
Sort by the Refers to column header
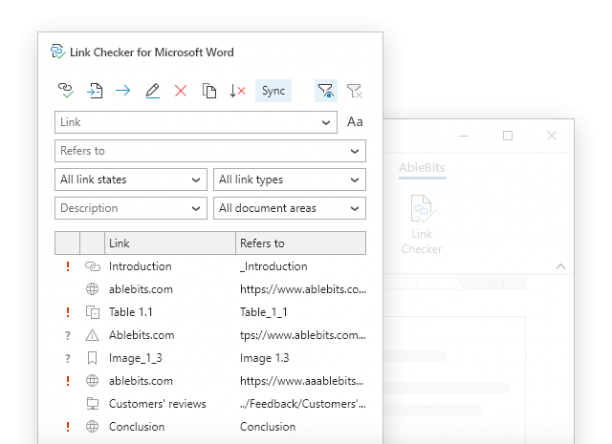coord(301,243)
